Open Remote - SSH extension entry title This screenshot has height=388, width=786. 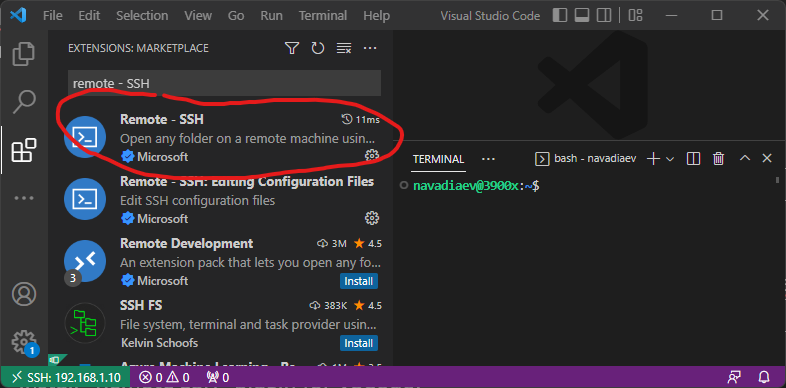pos(162,119)
